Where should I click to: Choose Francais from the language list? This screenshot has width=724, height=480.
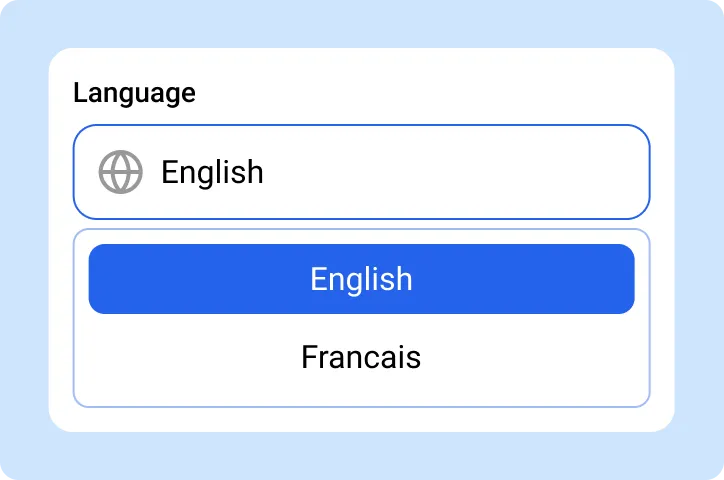point(361,357)
